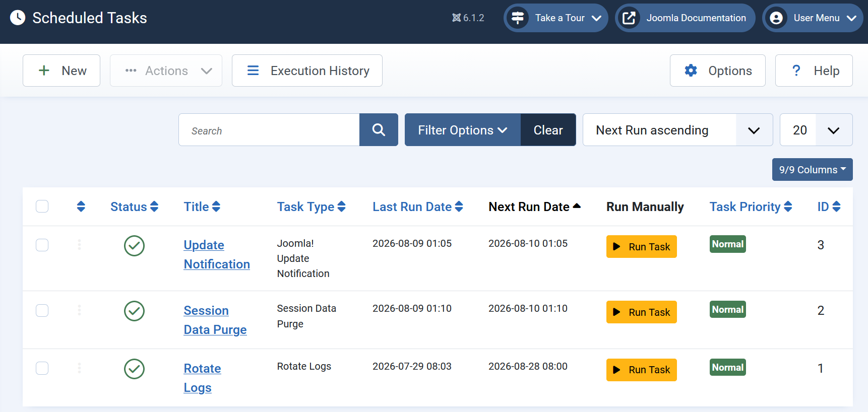Sort by Status column
The image size is (868, 412).
coord(134,207)
